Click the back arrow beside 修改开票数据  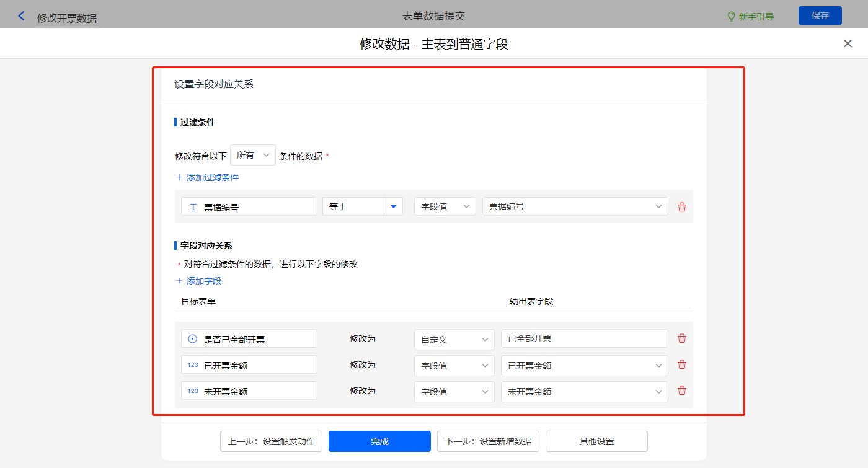coord(22,16)
